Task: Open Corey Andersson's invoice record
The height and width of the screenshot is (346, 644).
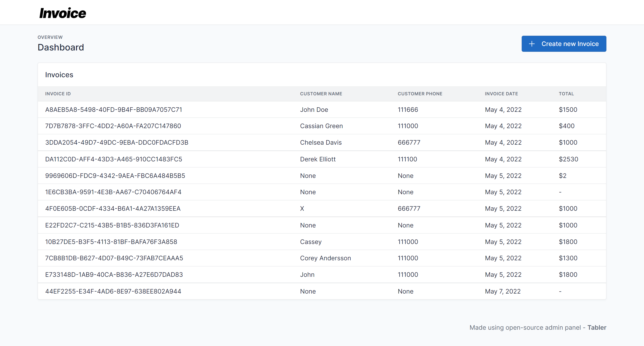Action: [x=250, y=258]
